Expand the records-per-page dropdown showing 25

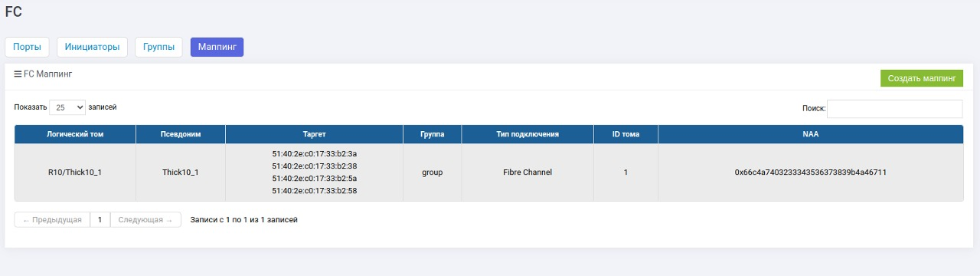(67, 108)
